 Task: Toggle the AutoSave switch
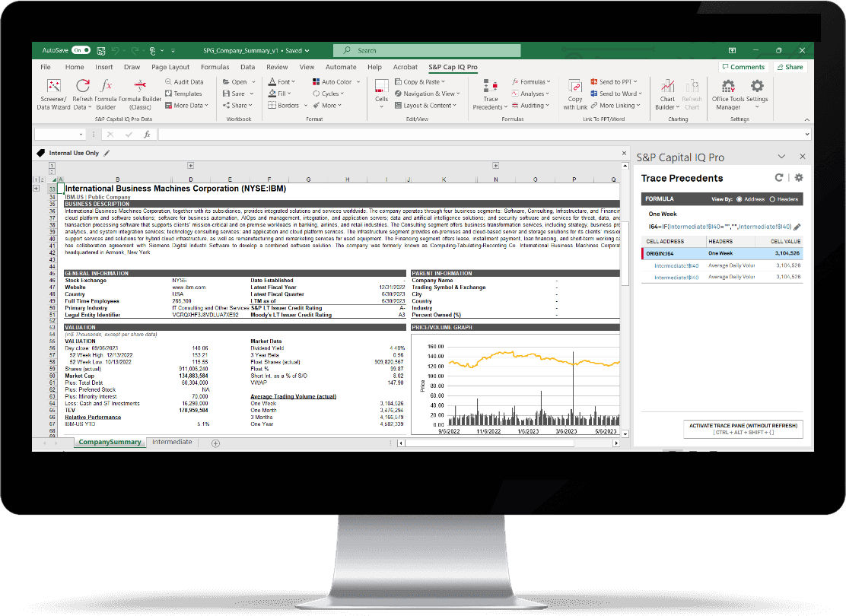81,50
